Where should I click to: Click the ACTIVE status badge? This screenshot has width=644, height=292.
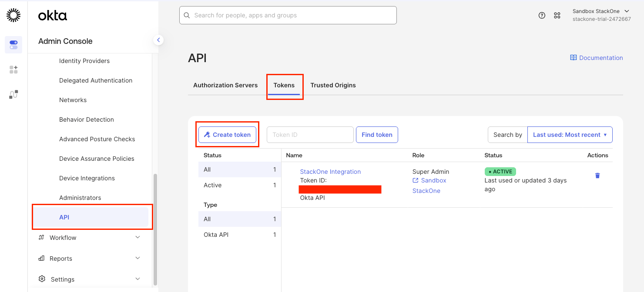point(500,172)
